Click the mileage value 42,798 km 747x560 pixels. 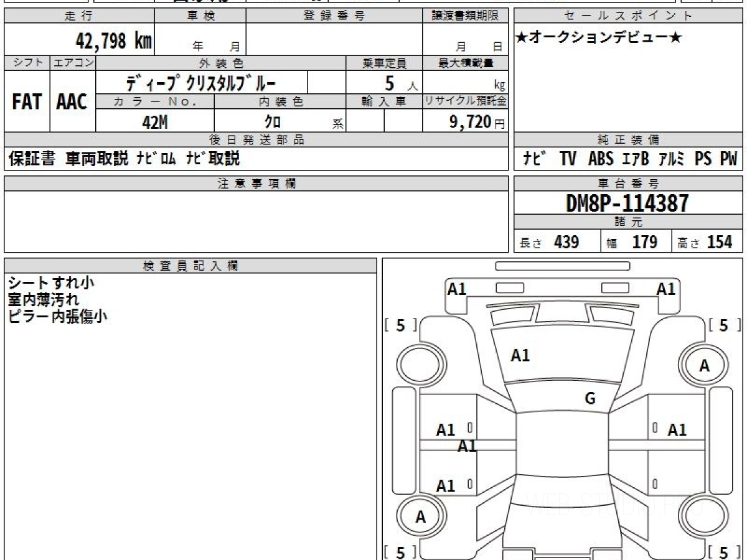pyautogui.click(x=114, y=41)
